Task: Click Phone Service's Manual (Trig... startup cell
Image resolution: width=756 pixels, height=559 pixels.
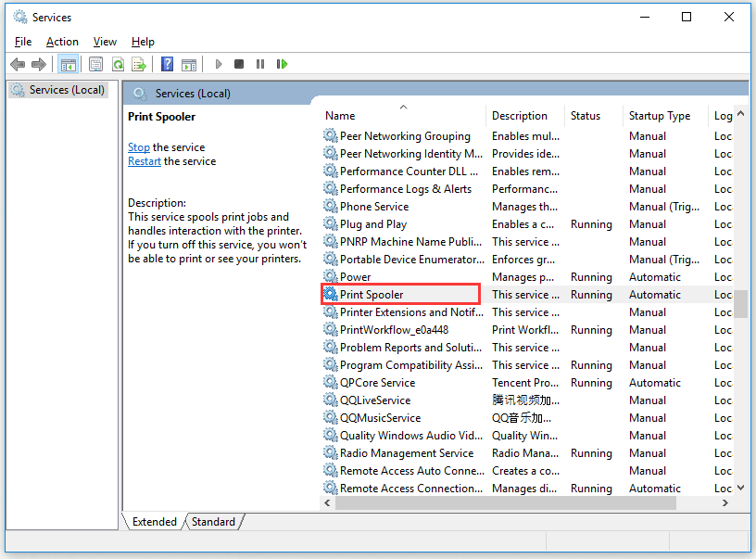Action: (664, 207)
